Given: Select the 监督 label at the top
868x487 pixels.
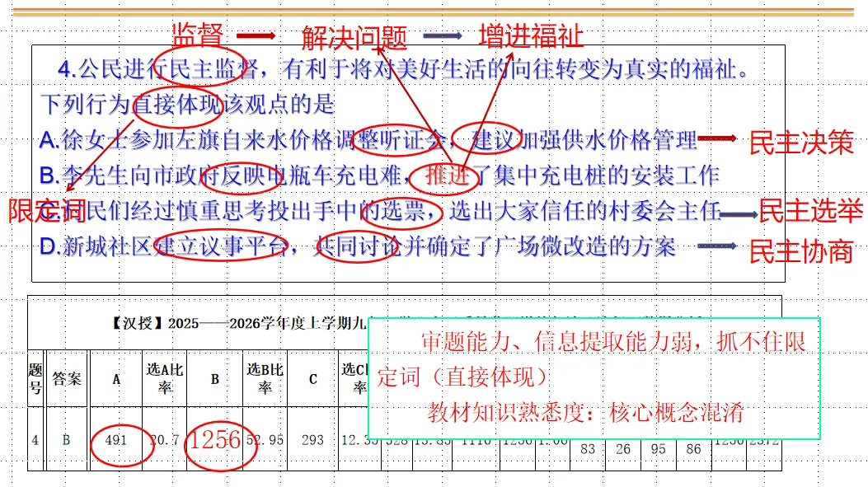Looking at the screenshot, I should click(x=196, y=34).
